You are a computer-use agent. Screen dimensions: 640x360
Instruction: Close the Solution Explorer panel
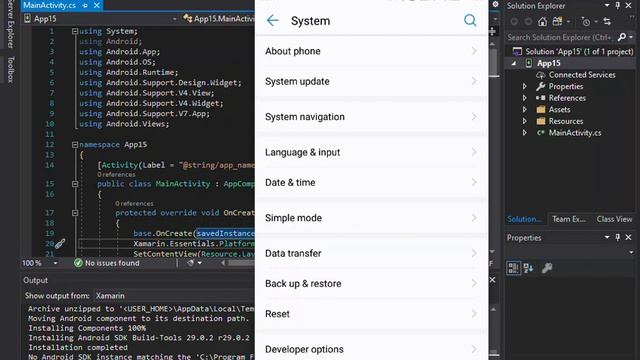pyautogui.click(x=629, y=6)
